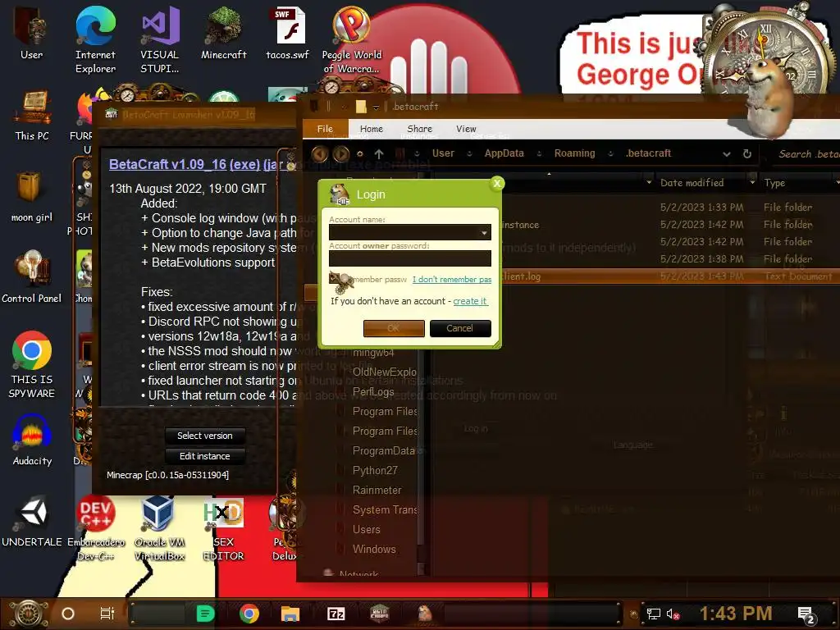Click the Cortana circle on taskbar
840x630 pixels.
click(68, 614)
